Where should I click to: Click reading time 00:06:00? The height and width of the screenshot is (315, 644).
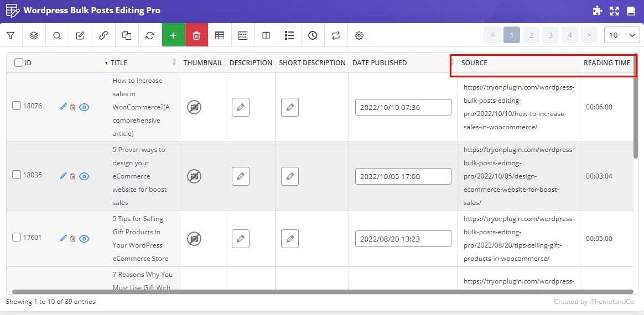pyautogui.click(x=599, y=107)
